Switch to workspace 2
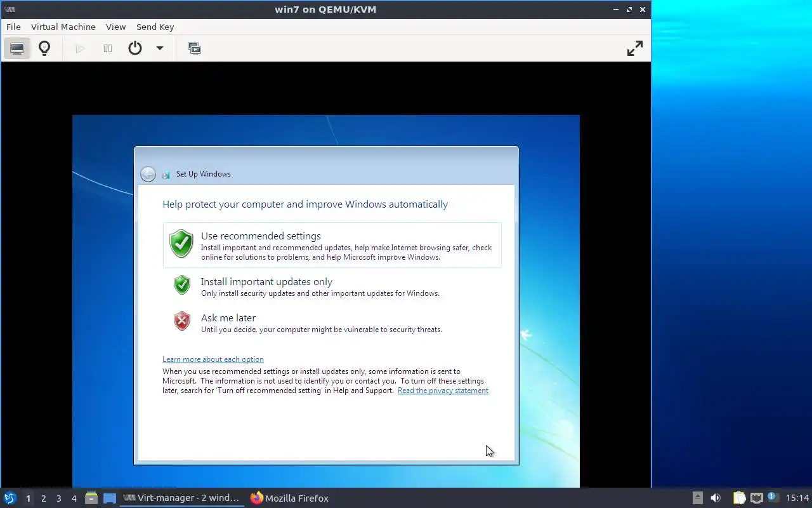This screenshot has width=812, height=508. 44,498
